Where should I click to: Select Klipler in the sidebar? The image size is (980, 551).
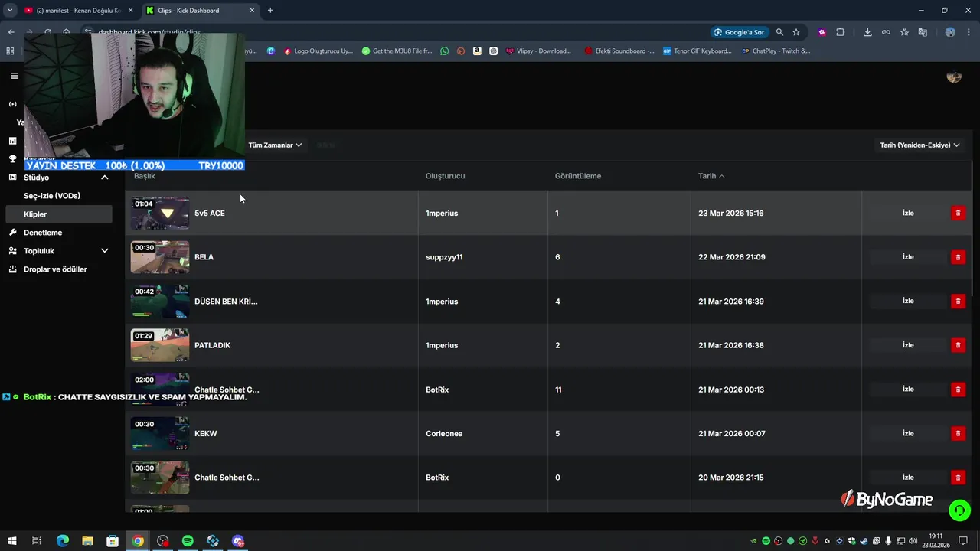[60, 214]
